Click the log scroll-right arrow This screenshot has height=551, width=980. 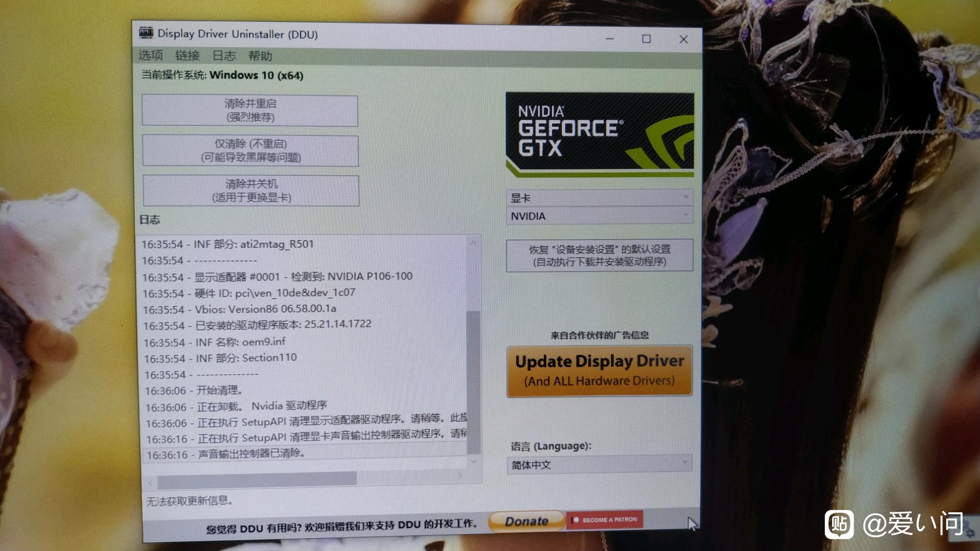click(460, 476)
